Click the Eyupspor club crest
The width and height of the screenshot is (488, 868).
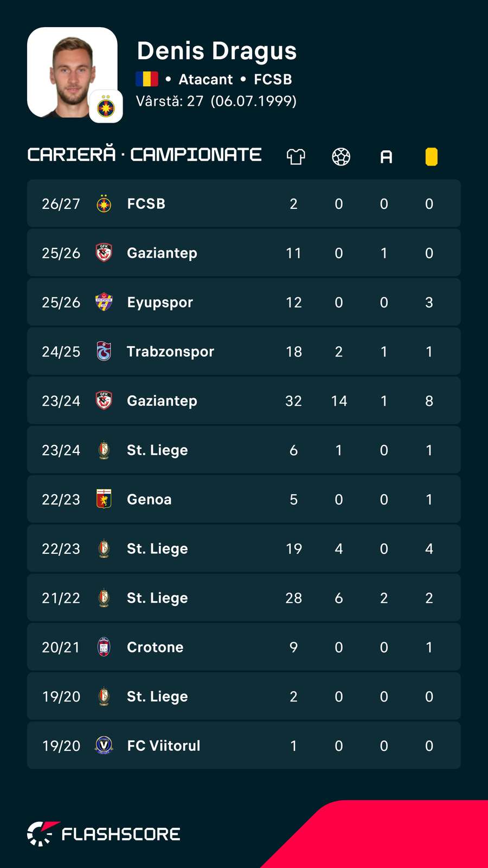(104, 302)
